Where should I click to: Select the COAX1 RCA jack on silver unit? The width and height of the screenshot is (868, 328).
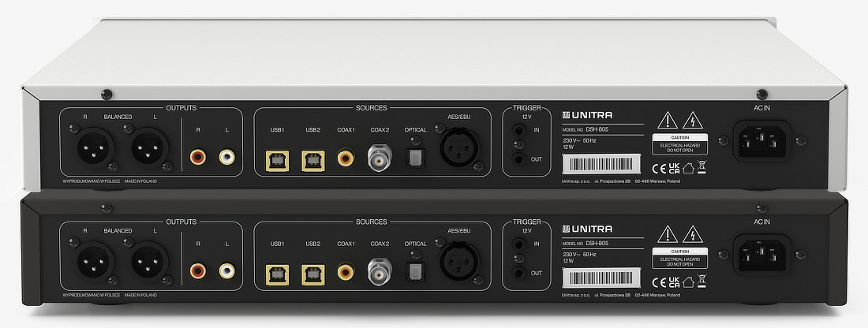(346, 158)
